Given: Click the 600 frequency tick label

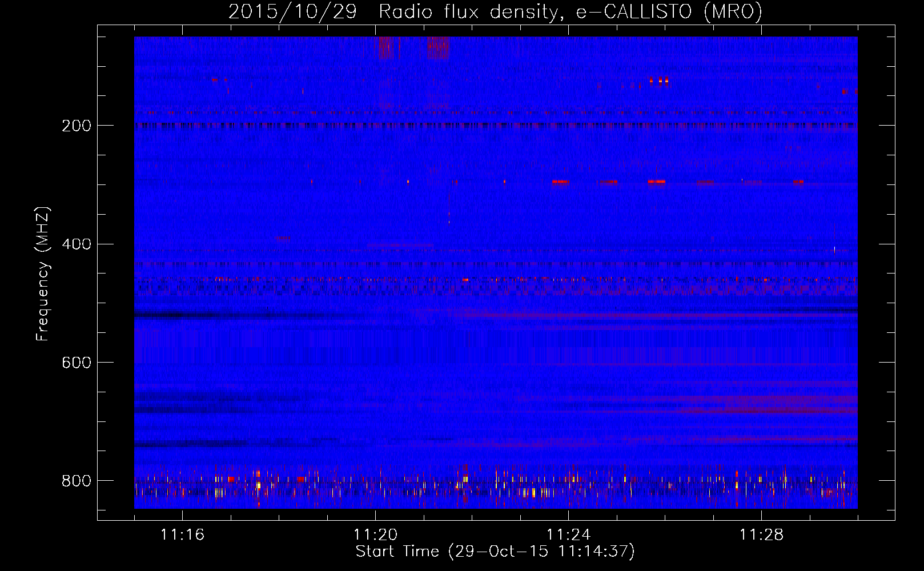Looking at the screenshot, I should point(76,363).
